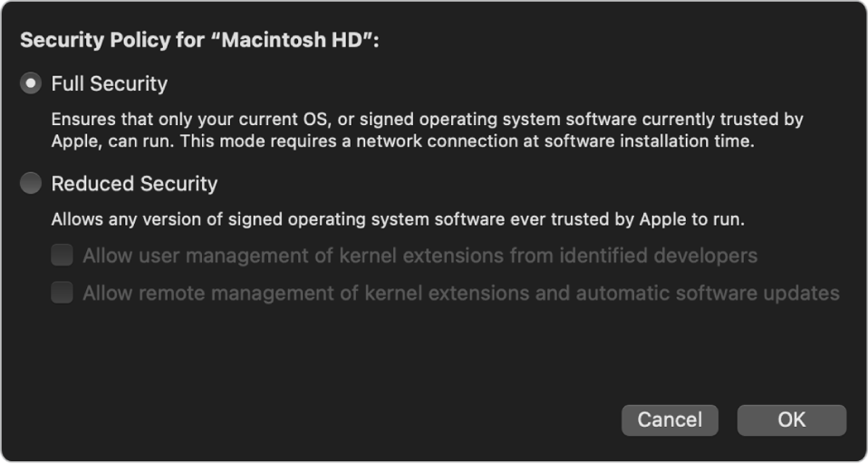The width and height of the screenshot is (868, 464).
Task: Select the Full Security radio button
Action: click(x=32, y=83)
